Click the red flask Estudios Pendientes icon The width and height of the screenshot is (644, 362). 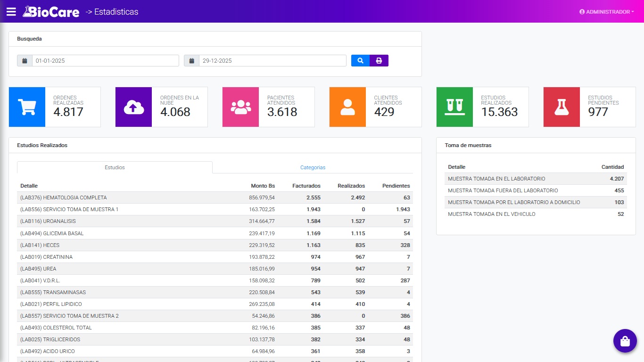click(561, 107)
